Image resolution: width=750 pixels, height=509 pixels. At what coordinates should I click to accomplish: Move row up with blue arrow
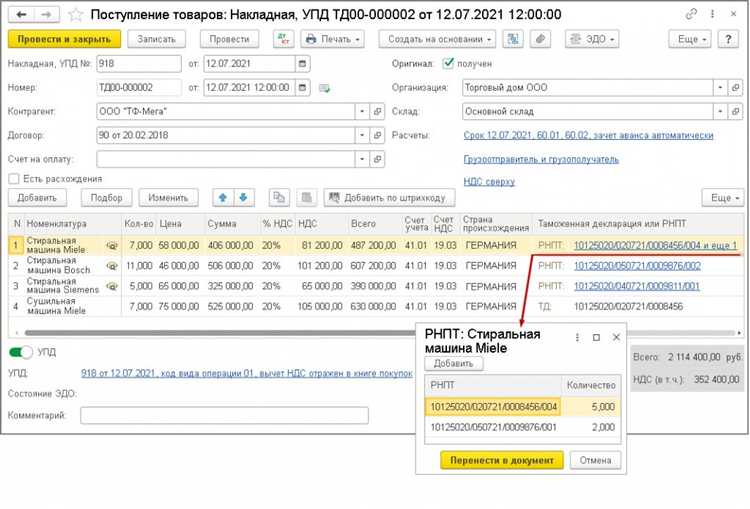[x=223, y=198]
